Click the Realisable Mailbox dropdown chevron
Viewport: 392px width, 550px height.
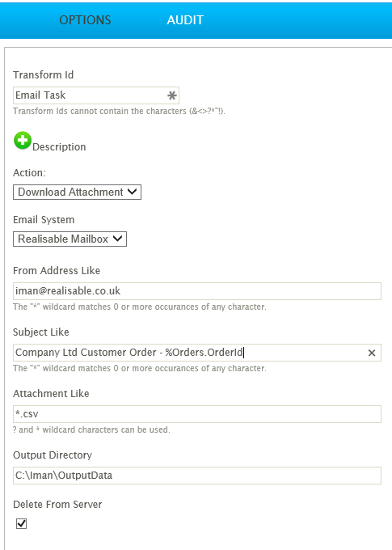click(x=117, y=239)
